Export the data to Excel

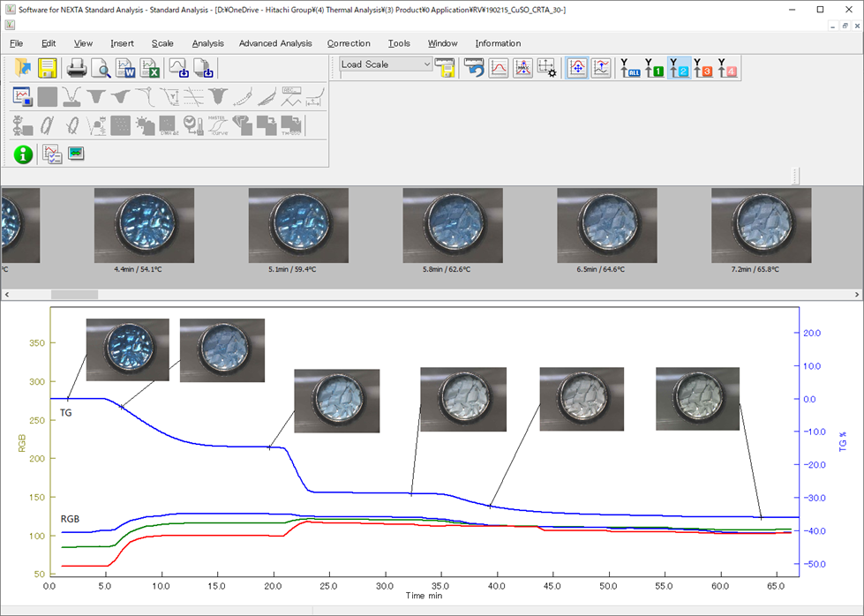pos(149,68)
